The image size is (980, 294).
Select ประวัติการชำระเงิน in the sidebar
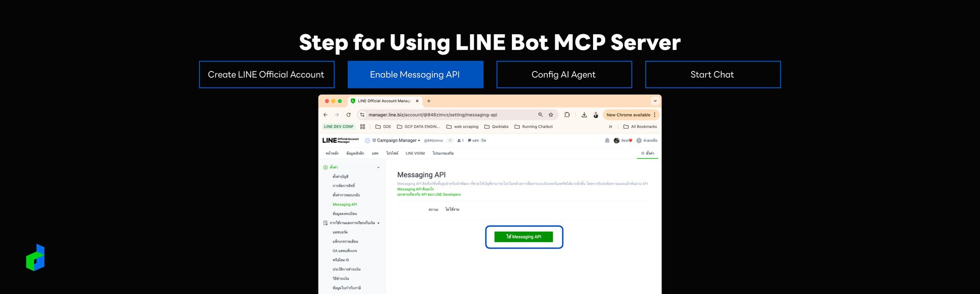(x=347, y=269)
